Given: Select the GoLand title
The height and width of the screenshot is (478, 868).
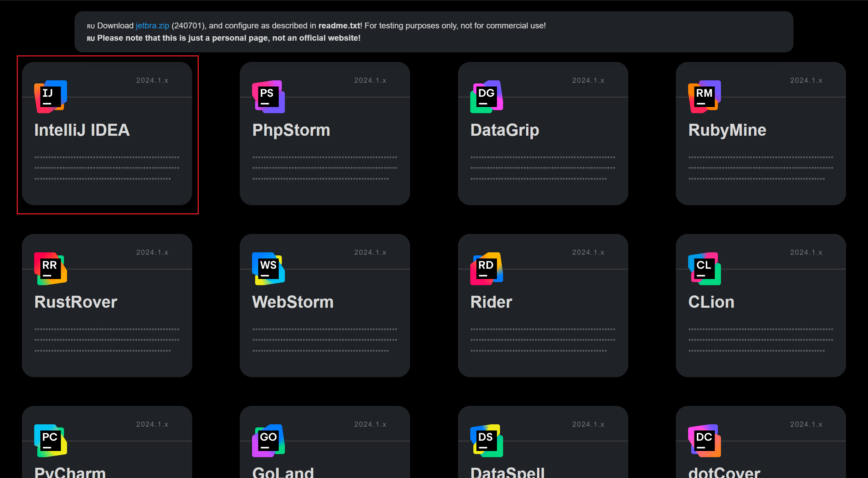Looking at the screenshot, I should coord(283,473).
